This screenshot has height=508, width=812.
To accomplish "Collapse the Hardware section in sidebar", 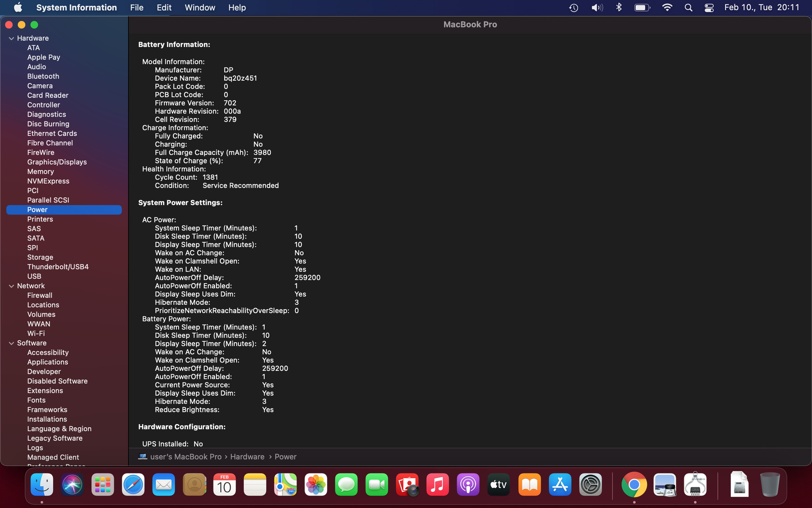I will (12, 39).
